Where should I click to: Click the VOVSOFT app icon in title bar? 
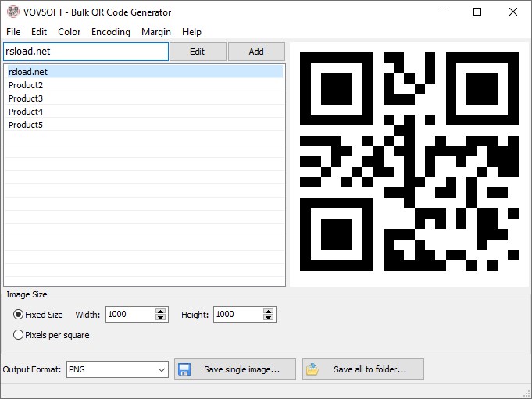[x=13, y=12]
